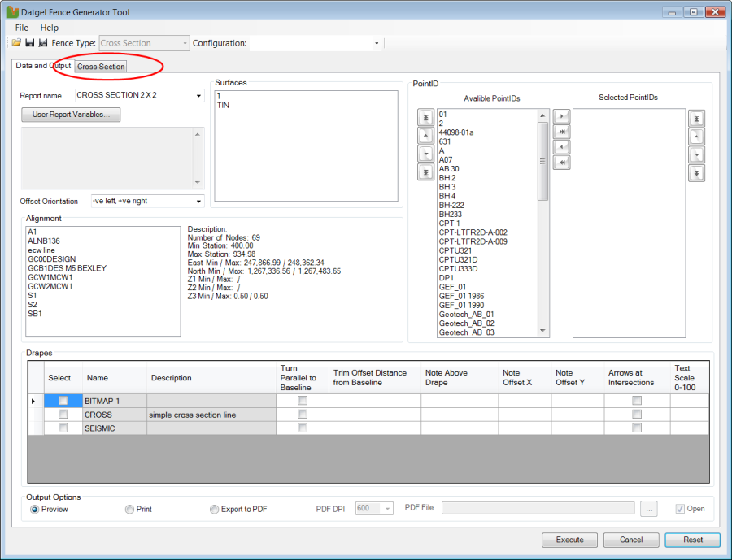Open the Report name dropdown

click(x=198, y=96)
